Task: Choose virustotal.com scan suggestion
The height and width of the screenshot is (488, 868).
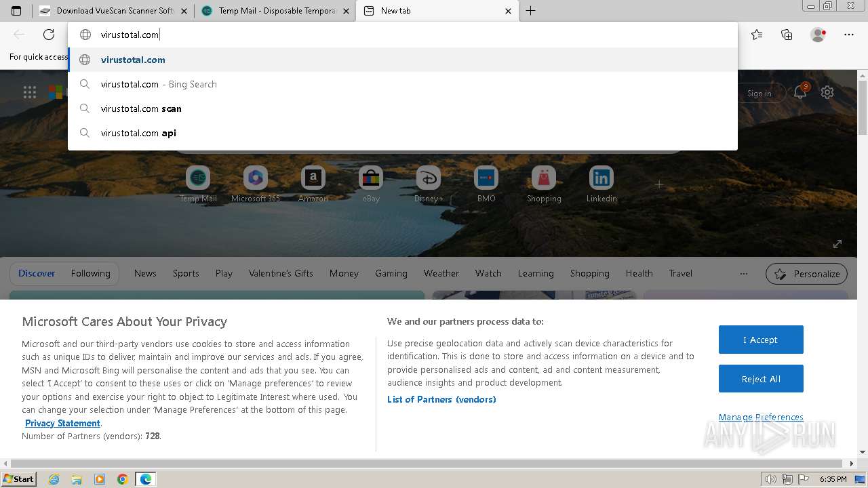Action: pos(403,108)
